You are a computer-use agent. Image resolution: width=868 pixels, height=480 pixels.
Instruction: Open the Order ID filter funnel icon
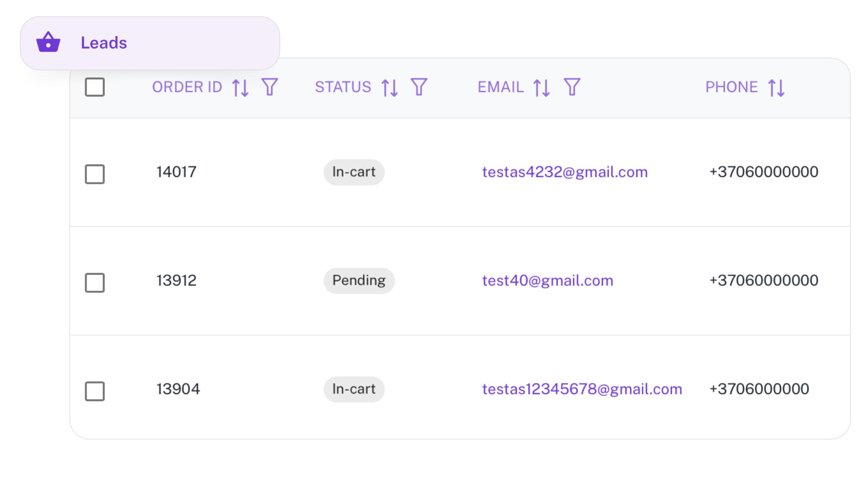270,87
